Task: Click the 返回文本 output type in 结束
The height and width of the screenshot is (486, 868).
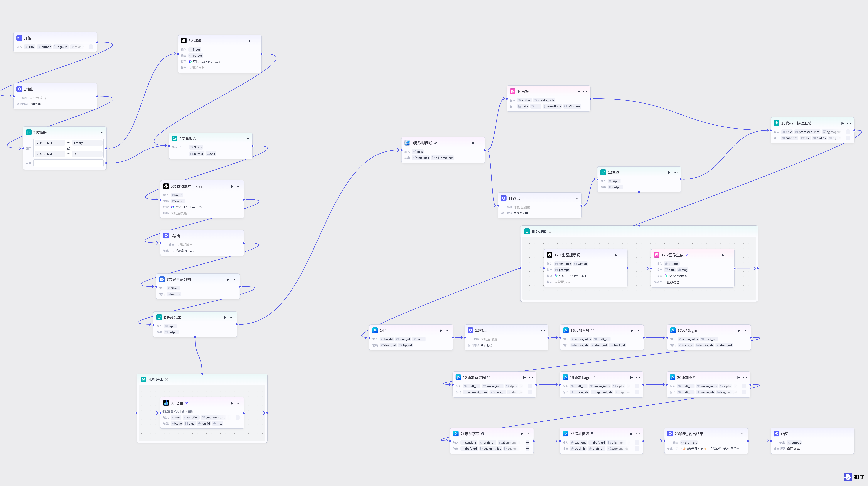Action: pos(793,449)
